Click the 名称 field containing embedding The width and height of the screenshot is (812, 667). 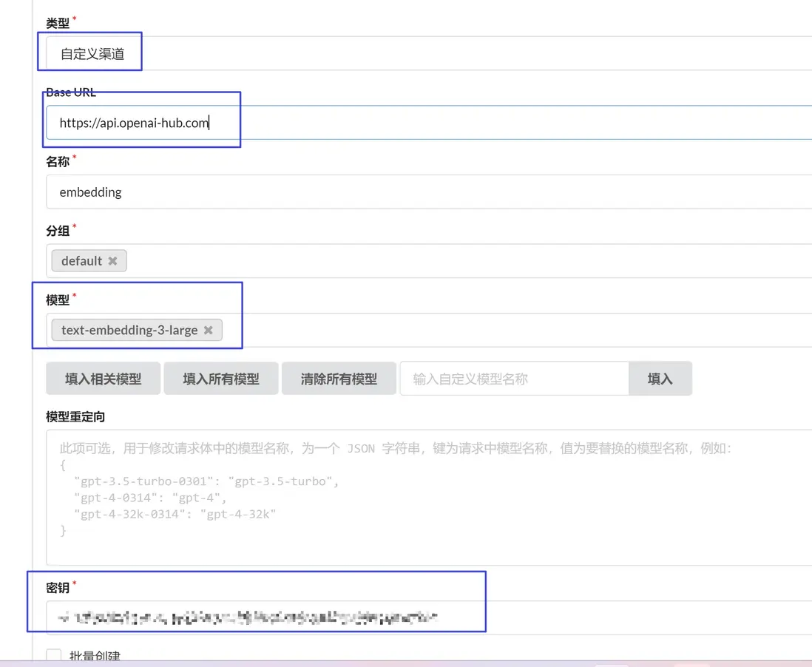pyautogui.click(x=429, y=192)
